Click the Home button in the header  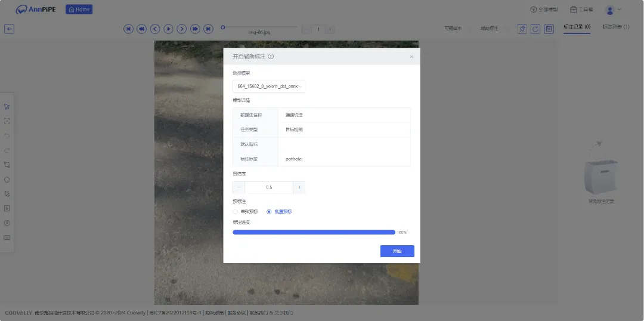(x=79, y=10)
